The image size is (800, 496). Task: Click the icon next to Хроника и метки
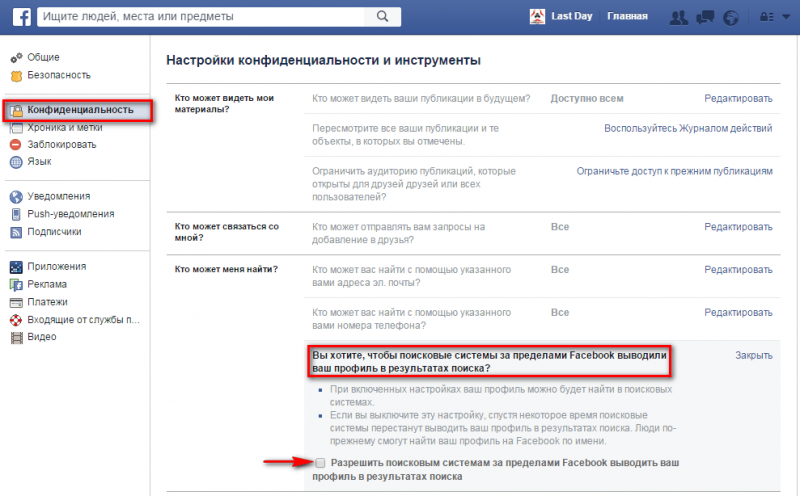click(16, 128)
